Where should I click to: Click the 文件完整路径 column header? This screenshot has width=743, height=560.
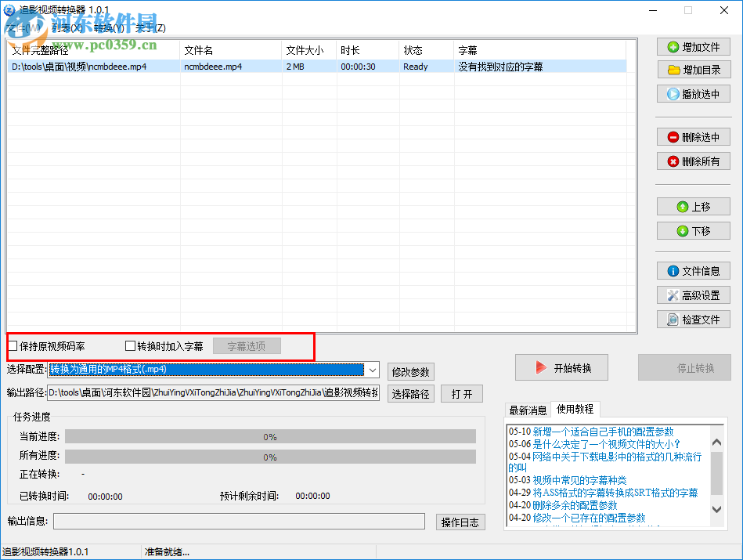pos(93,50)
